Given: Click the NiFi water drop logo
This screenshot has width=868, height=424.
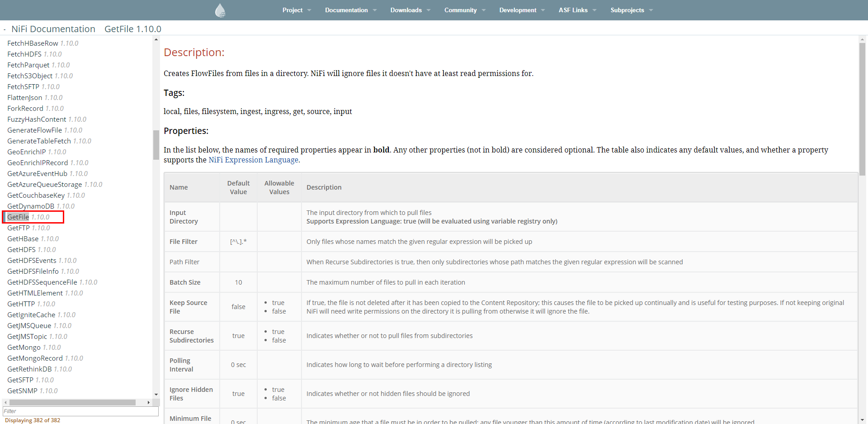Looking at the screenshot, I should (220, 10).
